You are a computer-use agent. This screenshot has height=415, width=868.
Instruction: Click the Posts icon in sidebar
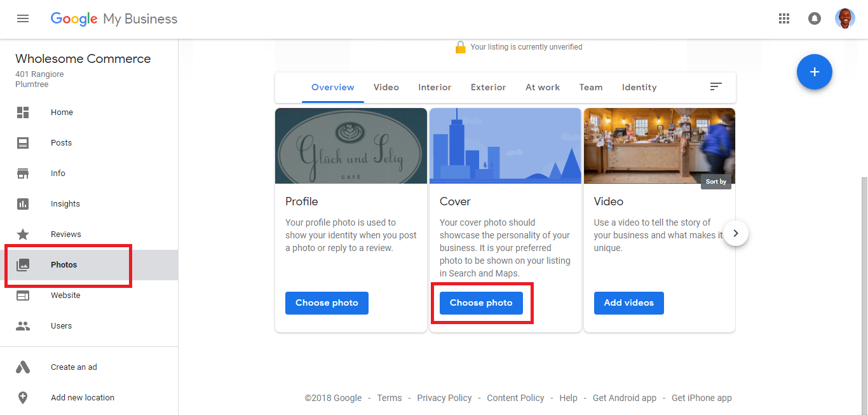pos(23,143)
